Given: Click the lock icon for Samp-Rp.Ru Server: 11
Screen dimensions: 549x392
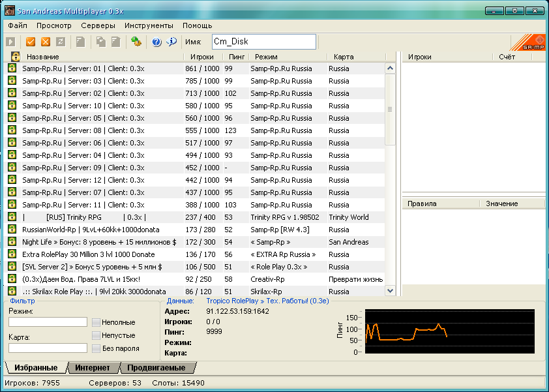Looking at the screenshot, I should pos(12,204).
